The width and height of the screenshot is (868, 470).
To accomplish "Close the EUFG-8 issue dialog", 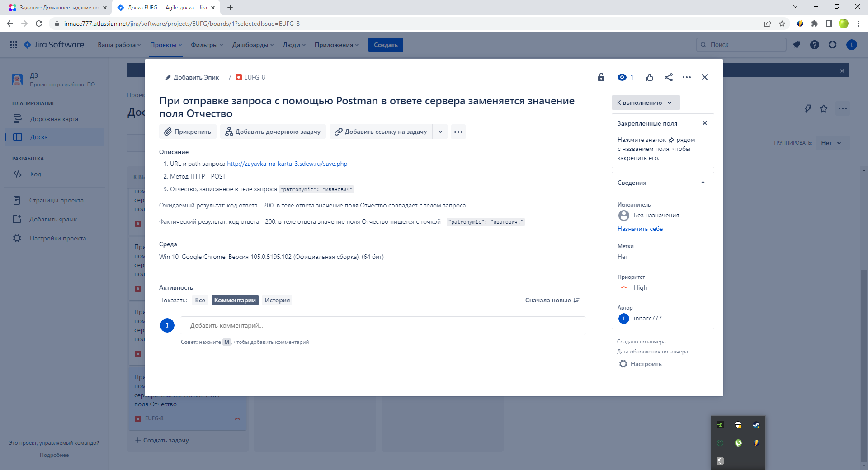I will tap(705, 77).
